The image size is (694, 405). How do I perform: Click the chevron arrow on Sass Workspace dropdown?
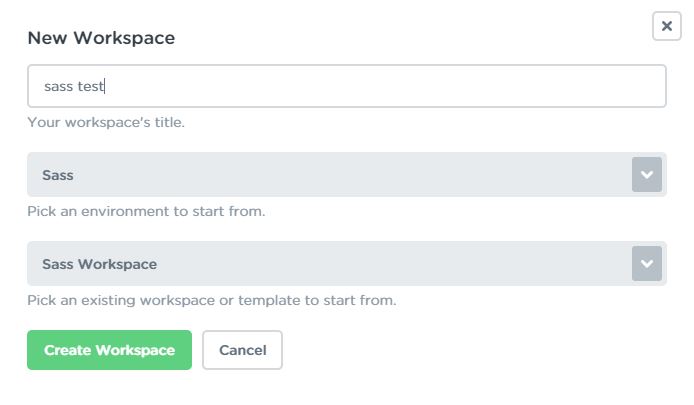coord(647,264)
